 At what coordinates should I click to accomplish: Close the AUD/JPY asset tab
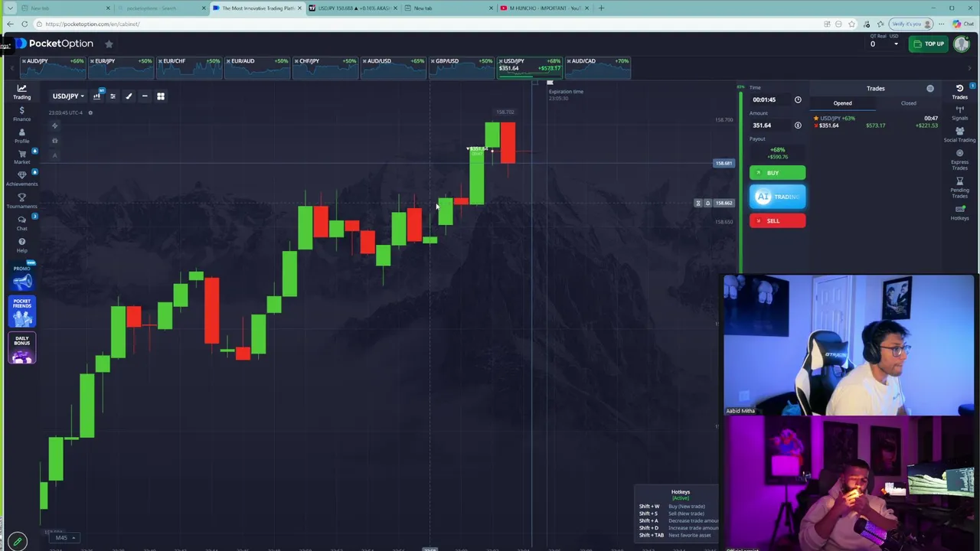(x=24, y=61)
